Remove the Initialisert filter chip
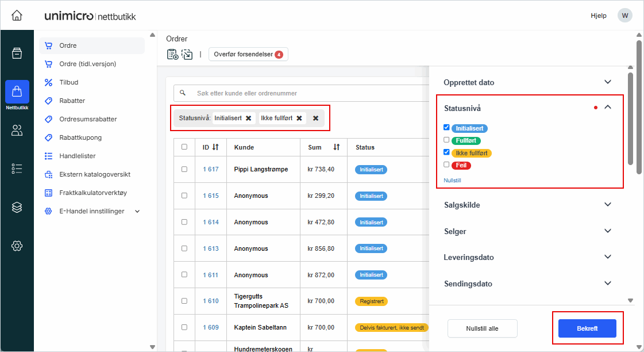644x352 pixels. pos(248,118)
